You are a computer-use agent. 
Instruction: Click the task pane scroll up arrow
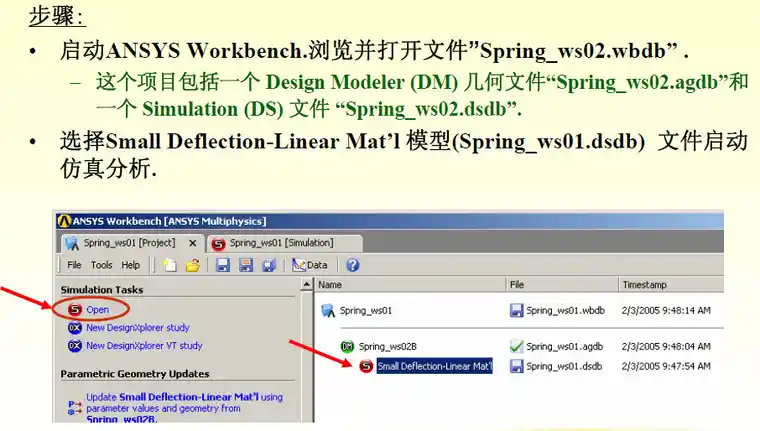point(307,284)
